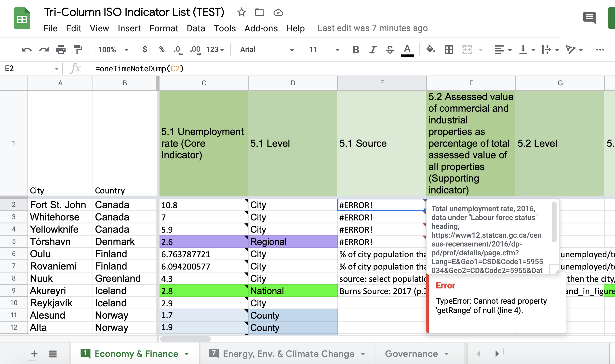This screenshot has width=615, height=364.
Task: Click the text color A swatch
Action: click(x=407, y=50)
